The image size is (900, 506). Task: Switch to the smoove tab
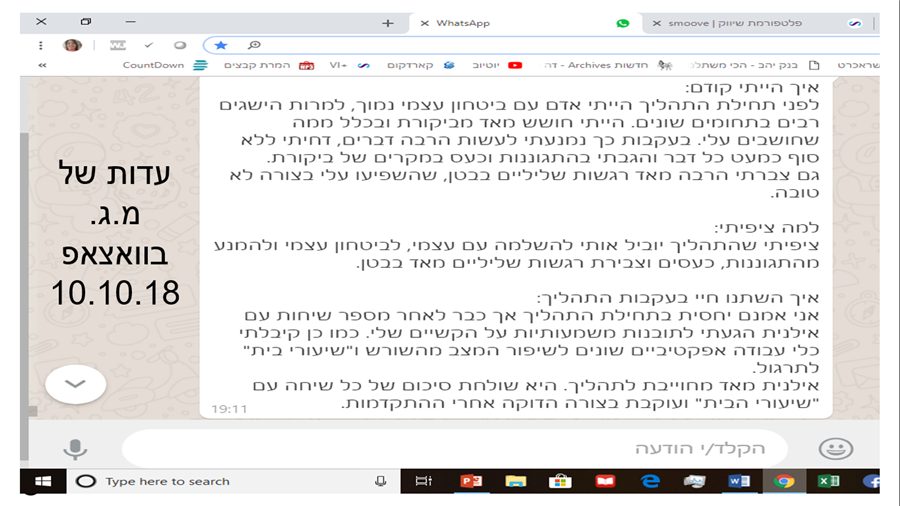coord(750,23)
